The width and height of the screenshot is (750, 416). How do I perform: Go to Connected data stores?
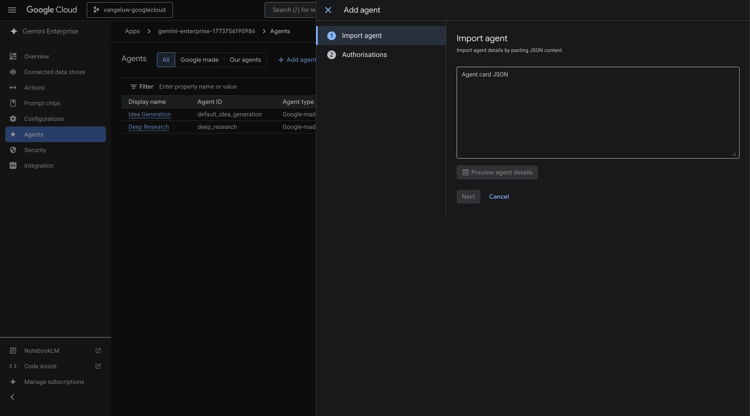pos(55,72)
